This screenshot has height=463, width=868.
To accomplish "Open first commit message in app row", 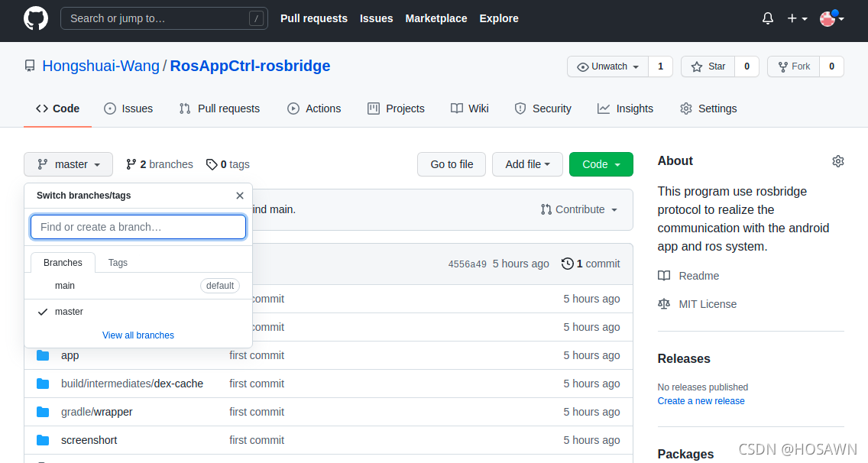I will (x=257, y=355).
